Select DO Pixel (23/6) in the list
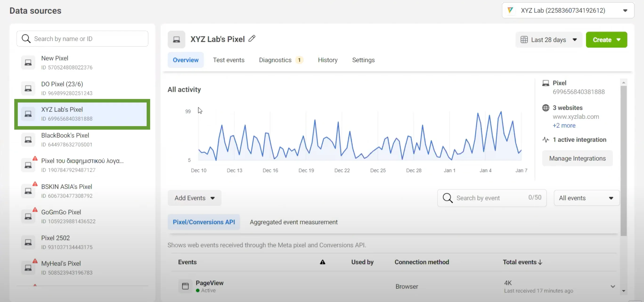Image resolution: width=644 pixels, height=302 pixels. 82,88
